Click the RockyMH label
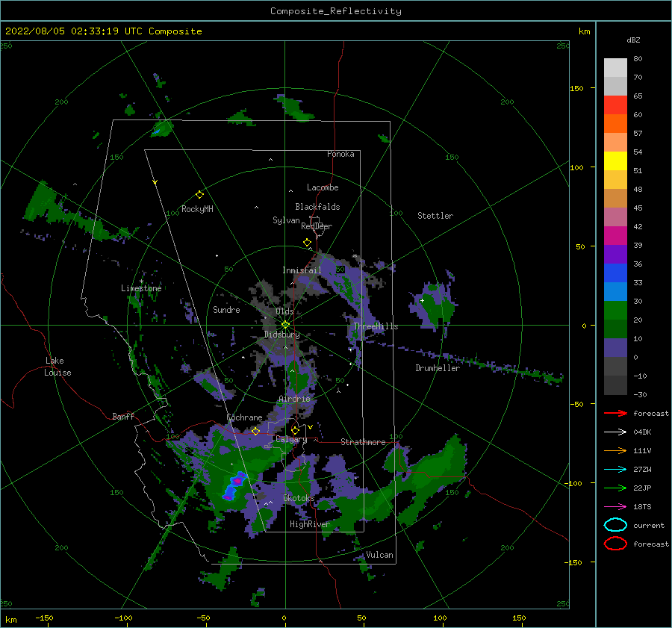 197,209
